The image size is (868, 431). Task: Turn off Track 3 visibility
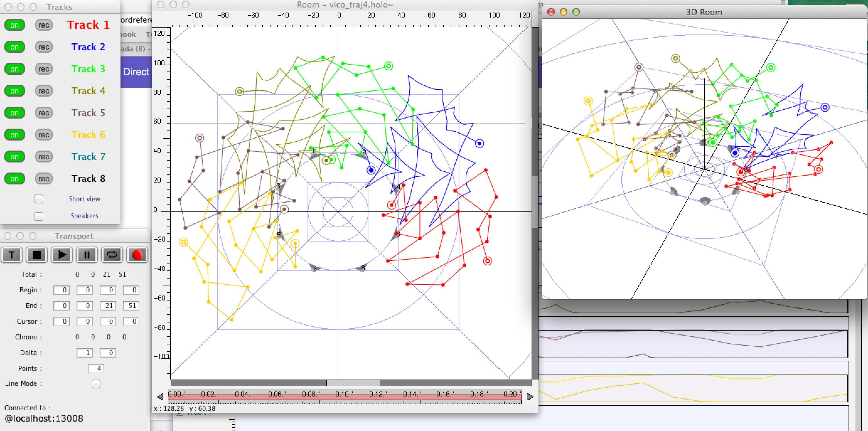14,69
